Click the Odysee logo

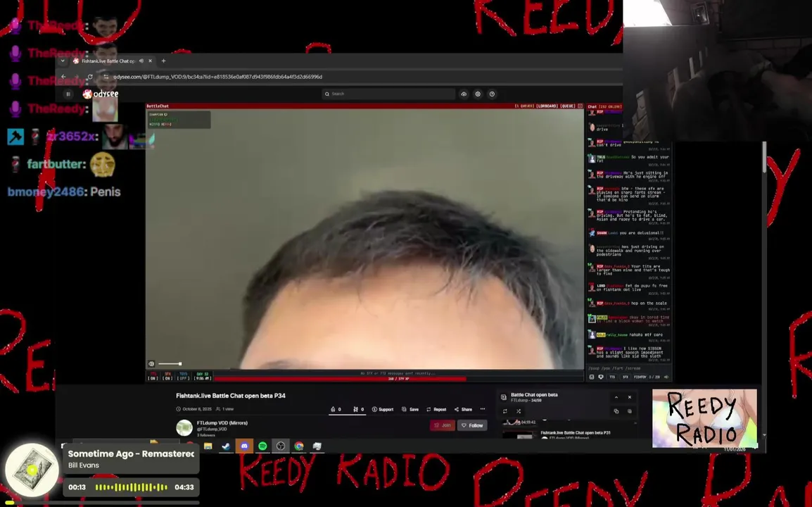coord(101,94)
